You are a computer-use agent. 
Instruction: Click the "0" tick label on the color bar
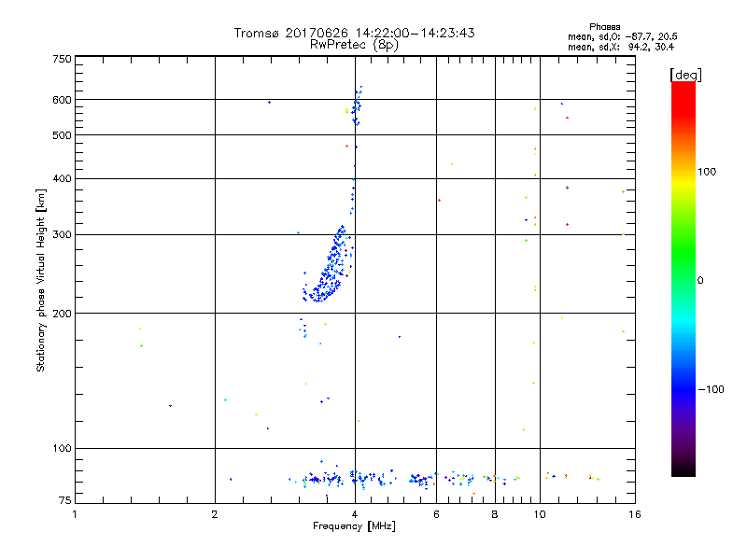pyautogui.click(x=700, y=280)
